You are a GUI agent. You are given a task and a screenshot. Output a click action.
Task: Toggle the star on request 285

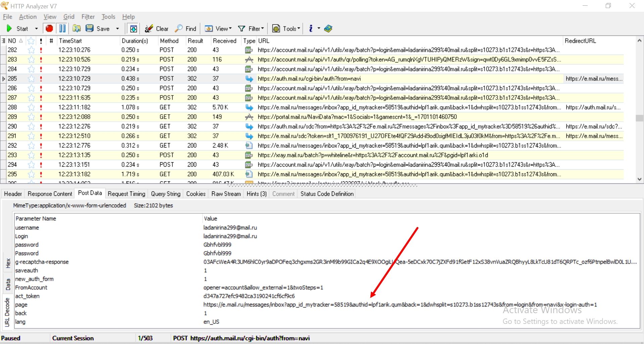coord(31,79)
